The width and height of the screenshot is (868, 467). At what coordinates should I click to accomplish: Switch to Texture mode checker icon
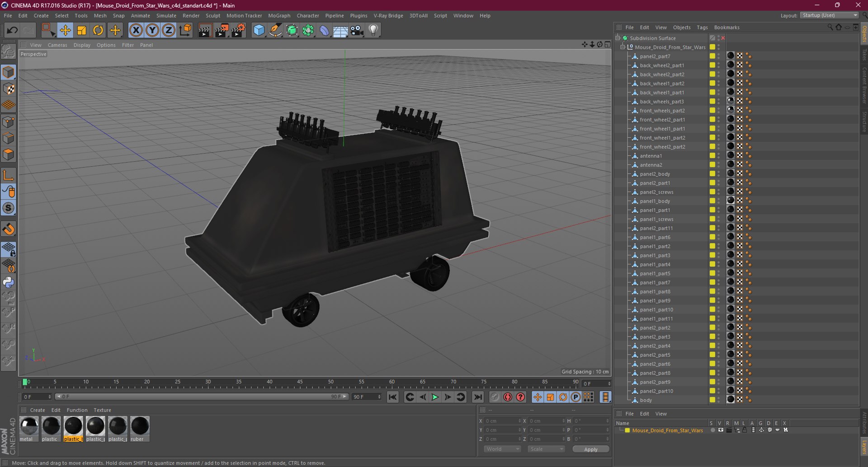9,89
